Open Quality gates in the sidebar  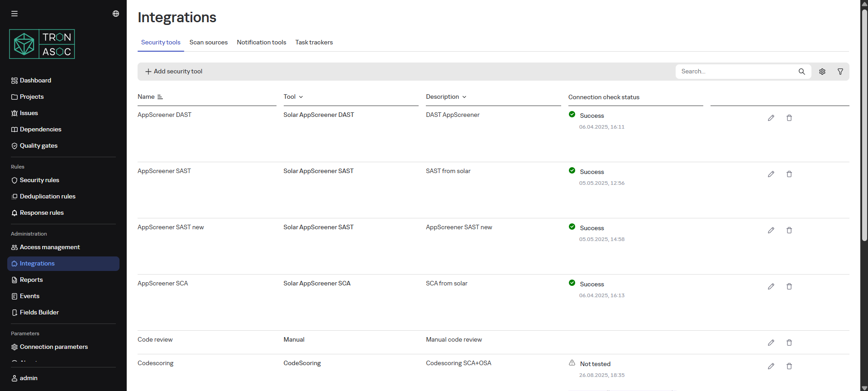[38, 146]
